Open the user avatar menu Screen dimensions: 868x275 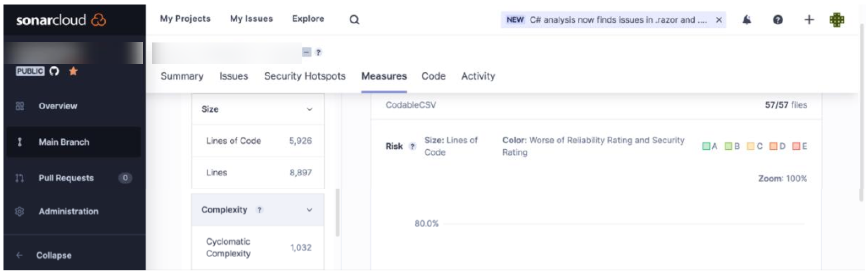coord(837,20)
